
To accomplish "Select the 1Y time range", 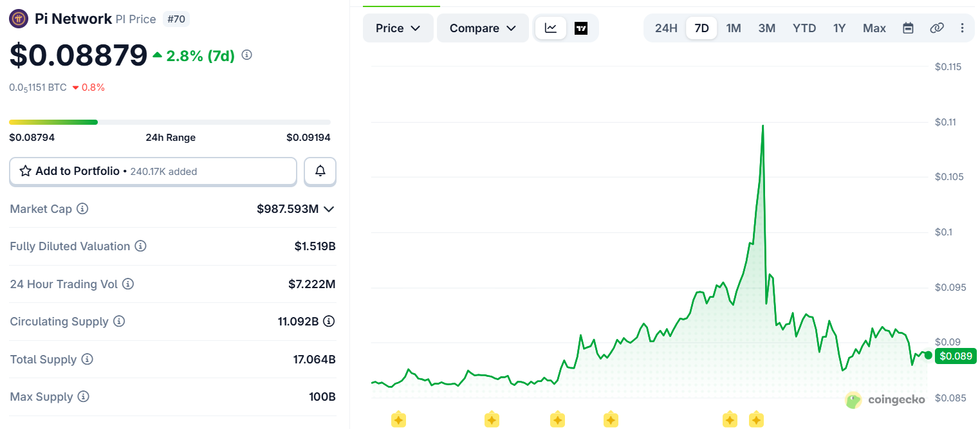I will 839,28.
